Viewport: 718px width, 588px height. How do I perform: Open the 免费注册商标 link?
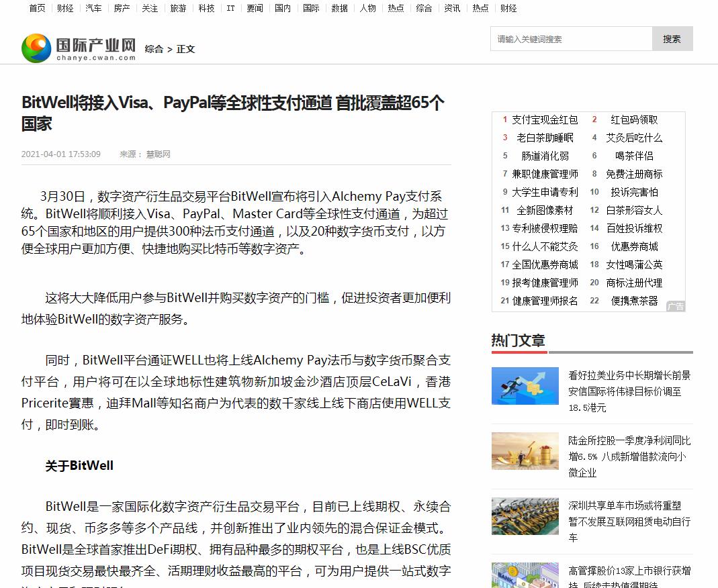click(634, 174)
